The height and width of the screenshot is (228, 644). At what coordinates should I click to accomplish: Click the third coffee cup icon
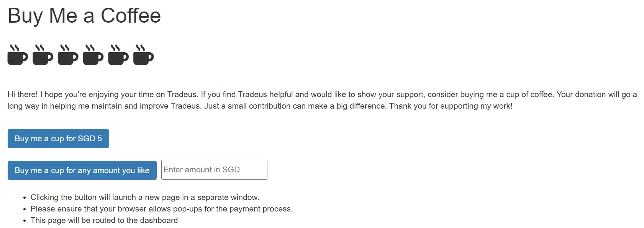point(68,55)
